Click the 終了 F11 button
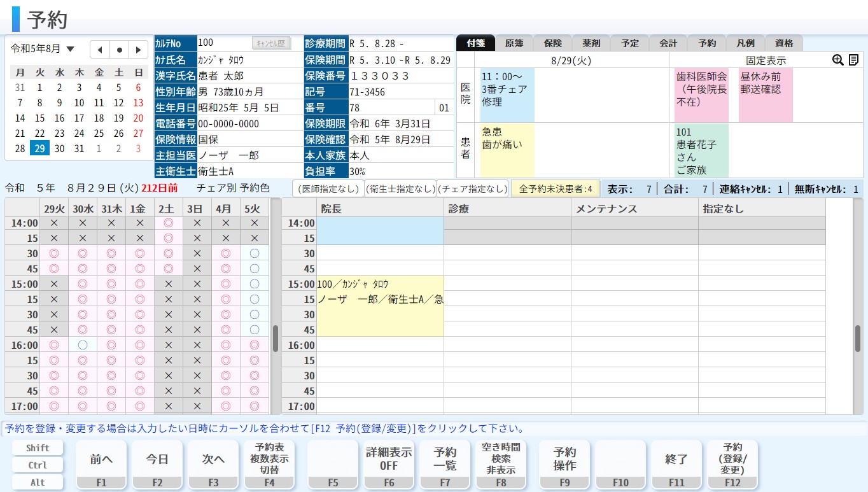 point(676,465)
